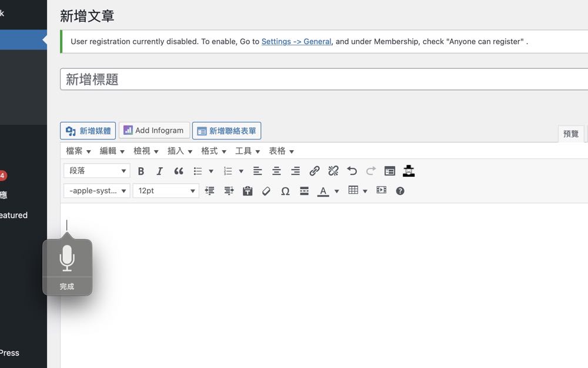The width and height of the screenshot is (588, 368).
Task: Toggle bold formatting
Action: coord(141,171)
